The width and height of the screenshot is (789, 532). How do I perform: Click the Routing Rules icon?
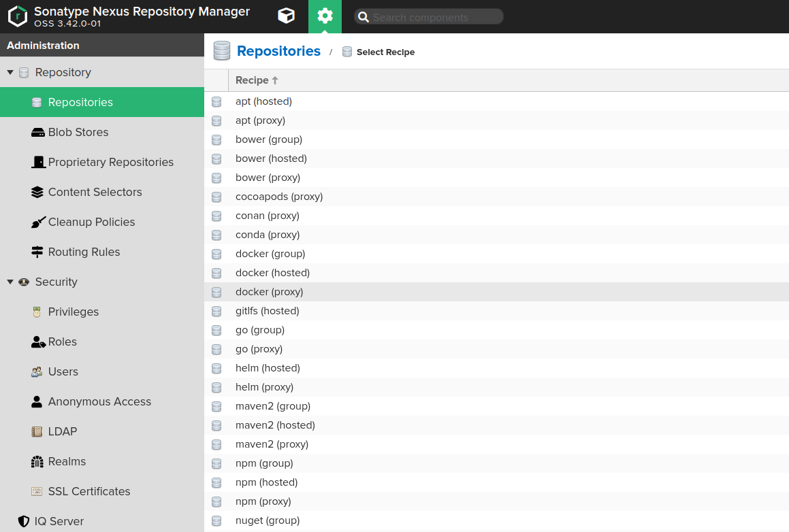[37, 252]
